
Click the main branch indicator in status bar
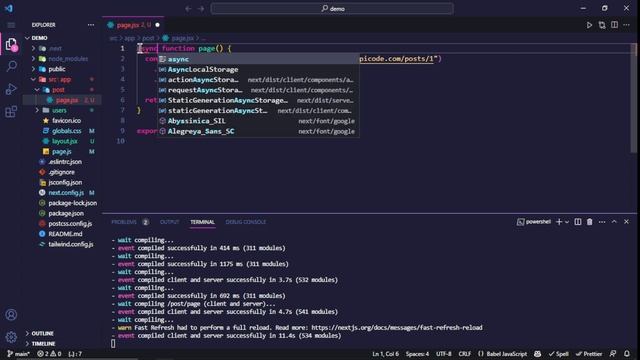tap(18, 354)
